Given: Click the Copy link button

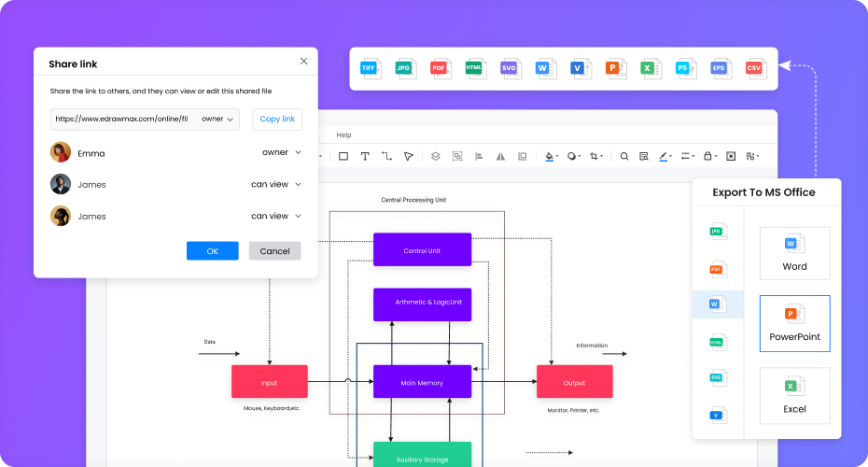Looking at the screenshot, I should pyautogui.click(x=276, y=120).
